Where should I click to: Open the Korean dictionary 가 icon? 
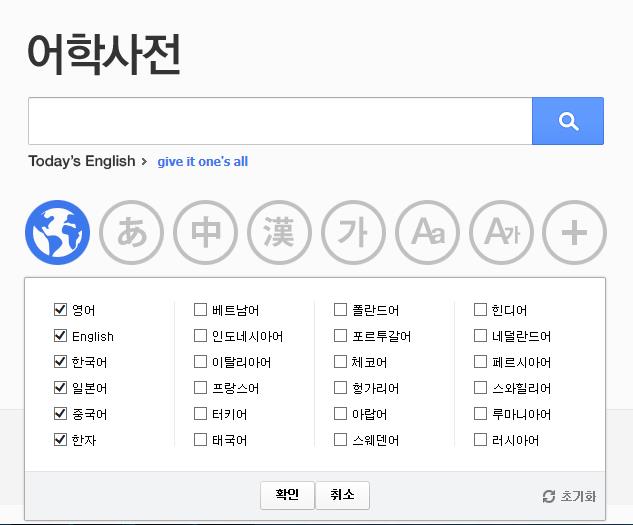[353, 232]
